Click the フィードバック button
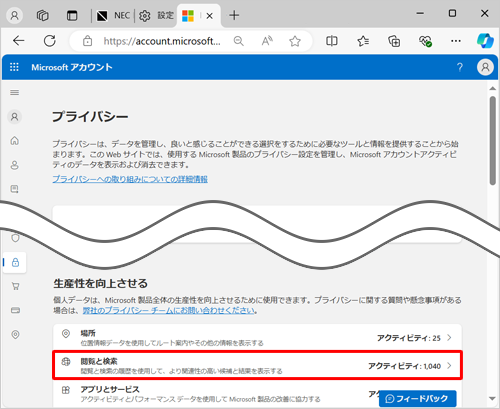 [x=417, y=398]
